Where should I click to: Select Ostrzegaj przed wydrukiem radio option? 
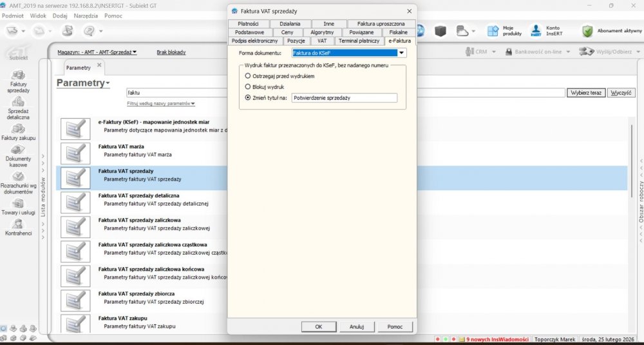(x=248, y=76)
